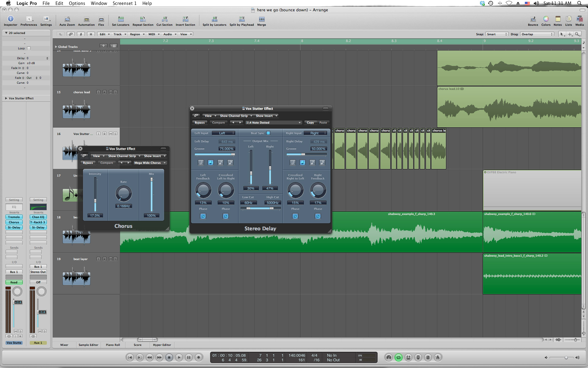Expand the Vox Stutter Effect inspector section
The image size is (588, 368).
[6, 98]
